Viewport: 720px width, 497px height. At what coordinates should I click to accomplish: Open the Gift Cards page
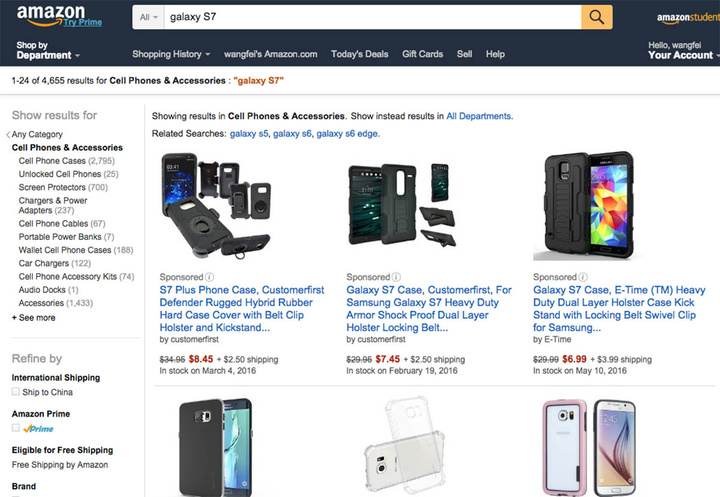[x=422, y=54]
